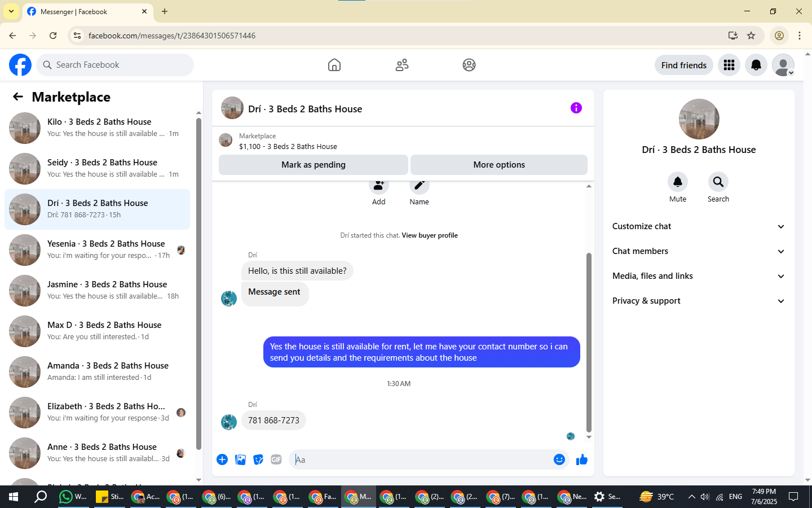Click the Hello, is this still available message
This screenshot has width=812, height=508.
tap(297, 271)
